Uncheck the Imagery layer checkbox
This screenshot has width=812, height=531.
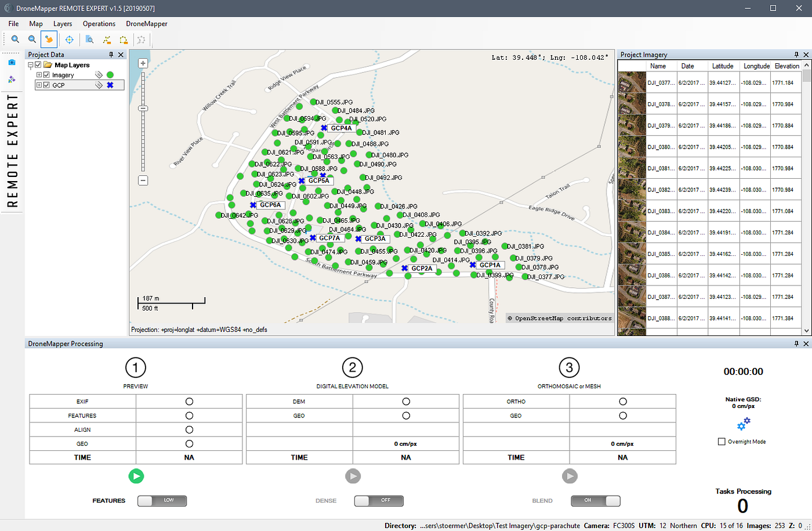click(x=46, y=74)
